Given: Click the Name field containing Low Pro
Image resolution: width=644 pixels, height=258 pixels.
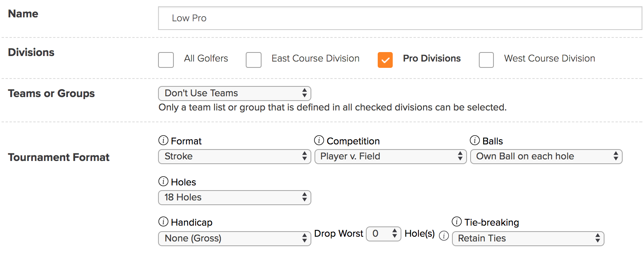Looking at the screenshot, I should pyautogui.click(x=400, y=18).
